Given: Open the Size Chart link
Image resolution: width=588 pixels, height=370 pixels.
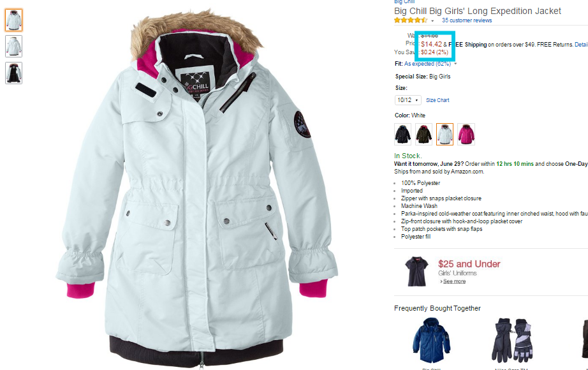Looking at the screenshot, I should 437,100.
